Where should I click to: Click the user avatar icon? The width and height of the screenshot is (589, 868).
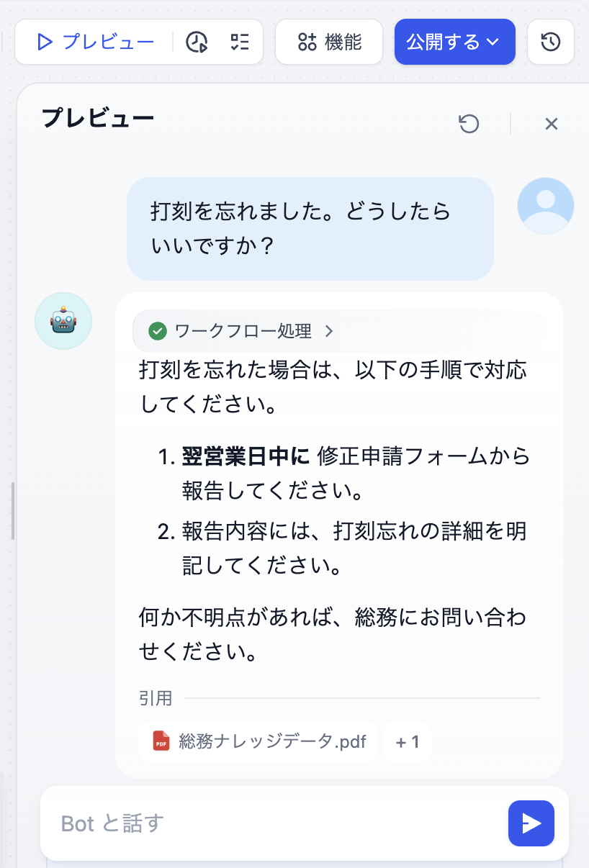click(545, 206)
